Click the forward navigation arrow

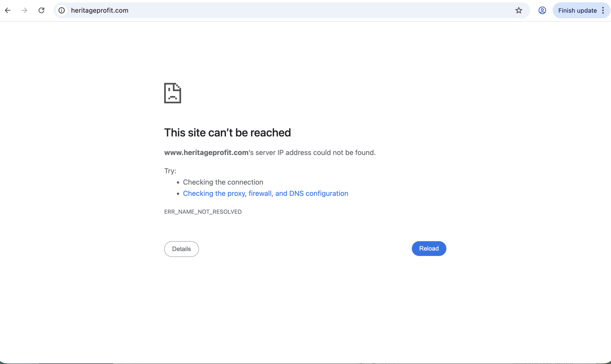coord(24,10)
